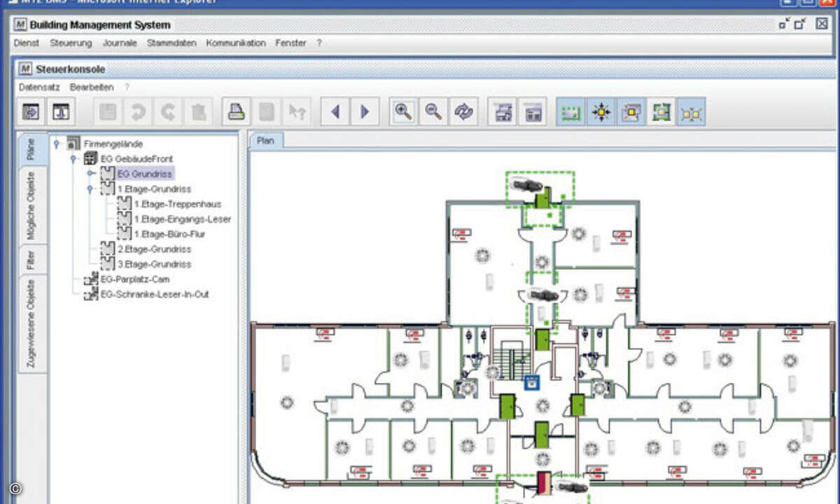Toggle the yellow-framed object toolbar button
The width and height of the screenshot is (840, 504).
coord(631,111)
